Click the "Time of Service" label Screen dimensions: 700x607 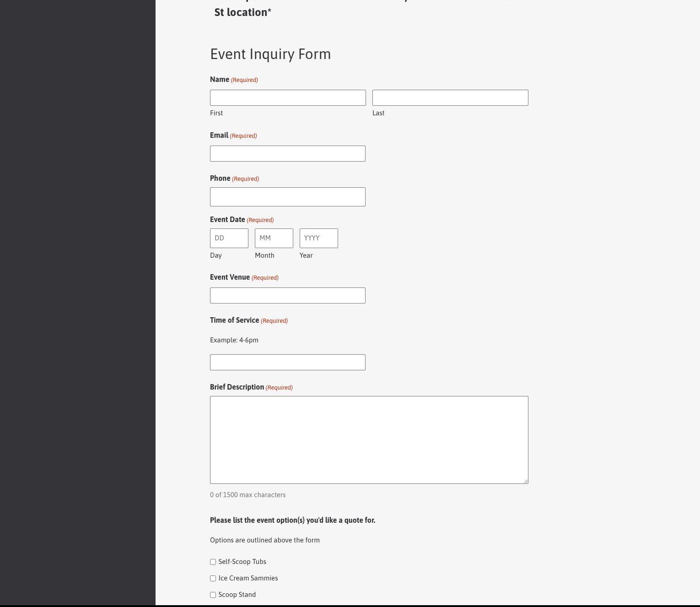[235, 320]
